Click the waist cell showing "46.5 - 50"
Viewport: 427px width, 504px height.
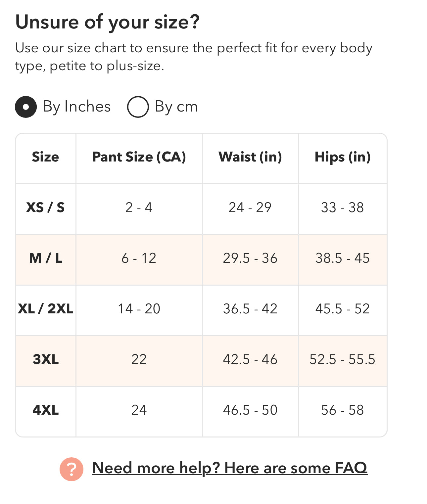(250, 410)
